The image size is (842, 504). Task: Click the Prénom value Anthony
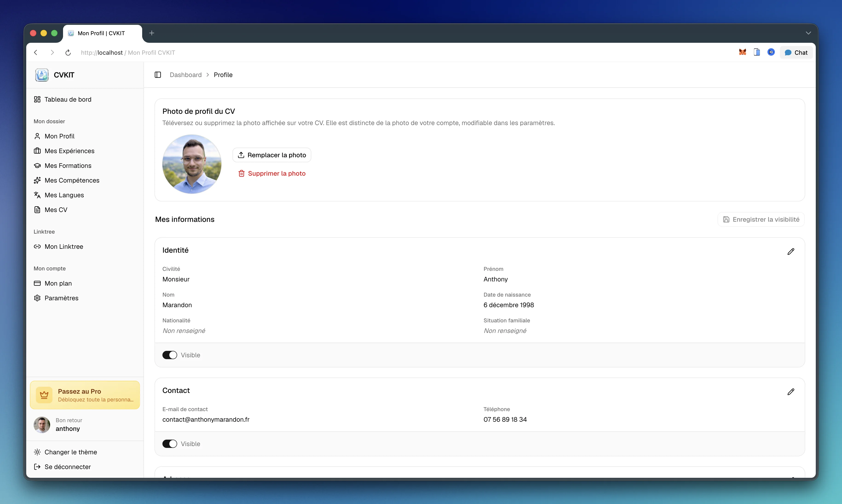click(x=495, y=279)
